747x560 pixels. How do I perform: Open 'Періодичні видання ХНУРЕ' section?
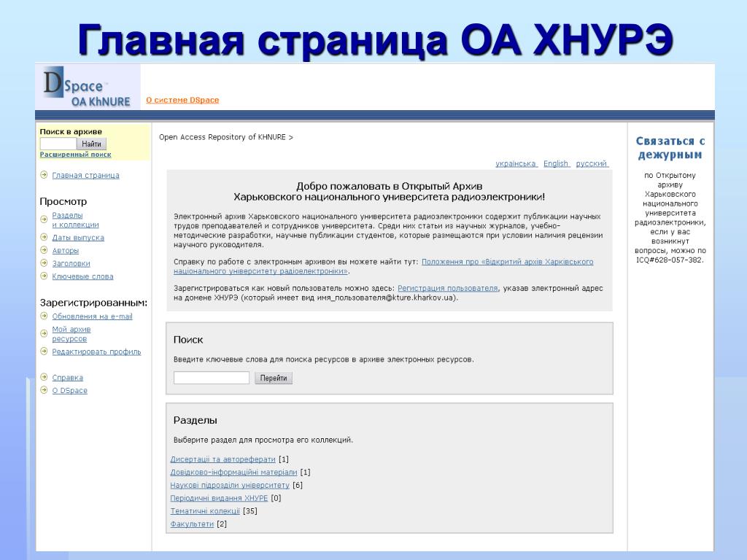tap(219, 497)
